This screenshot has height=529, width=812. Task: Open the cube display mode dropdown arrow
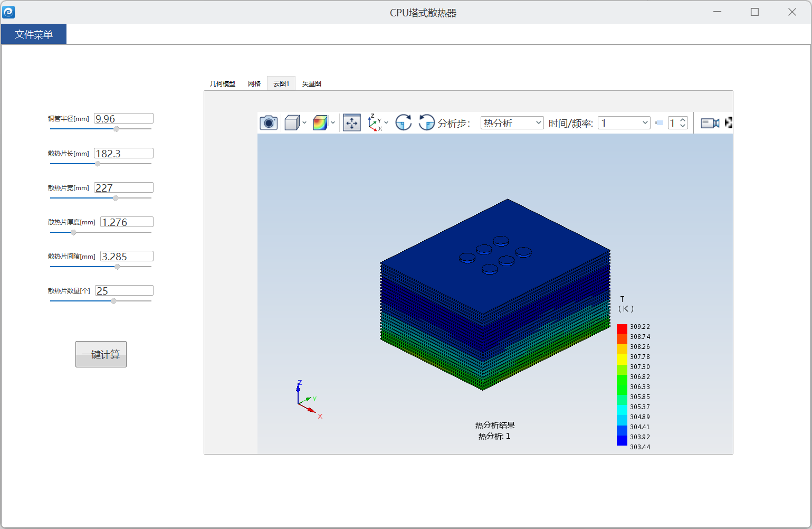pyautogui.click(x=304, y=123)
